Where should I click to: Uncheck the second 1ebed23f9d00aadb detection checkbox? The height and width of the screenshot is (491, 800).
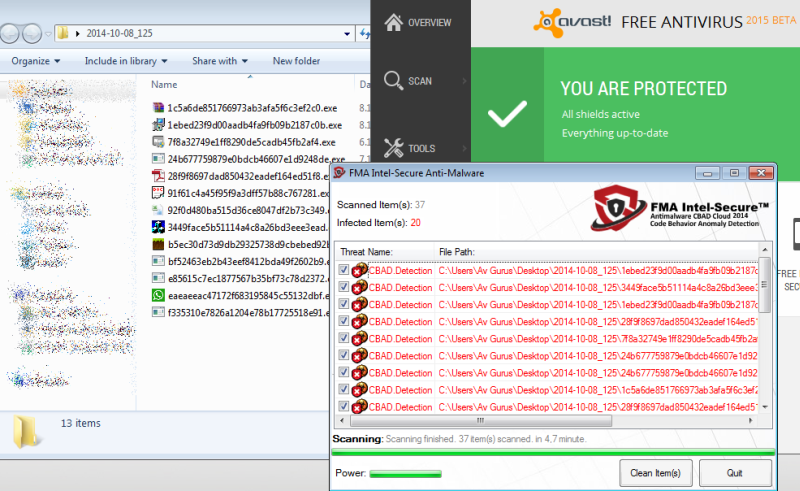pos(343,304)
